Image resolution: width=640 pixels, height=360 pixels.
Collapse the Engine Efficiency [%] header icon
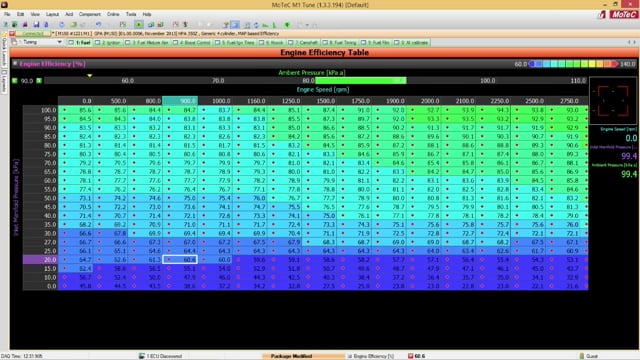click(x=15, y=64)
